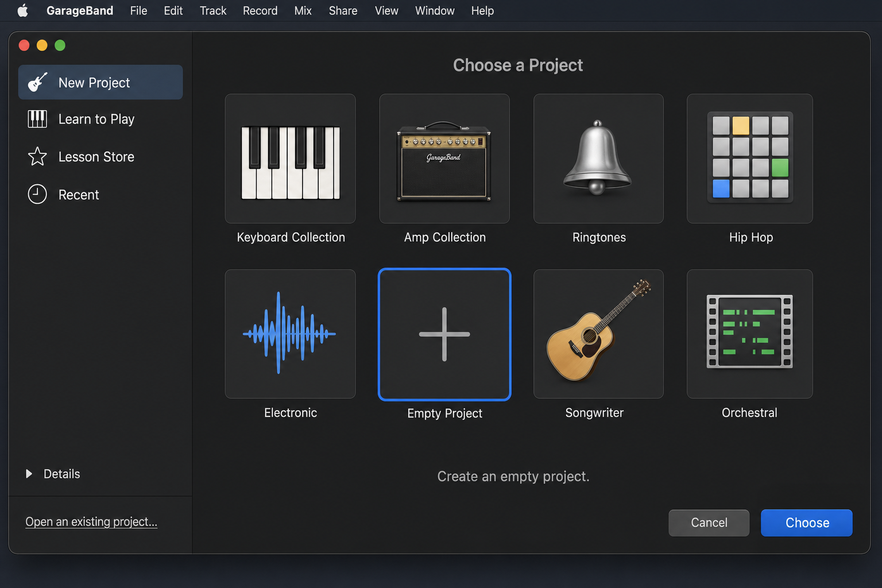This screenshot has height=588, width=882.
Task: Choose the Electronic waveform icon
Action: click(291, 334)
